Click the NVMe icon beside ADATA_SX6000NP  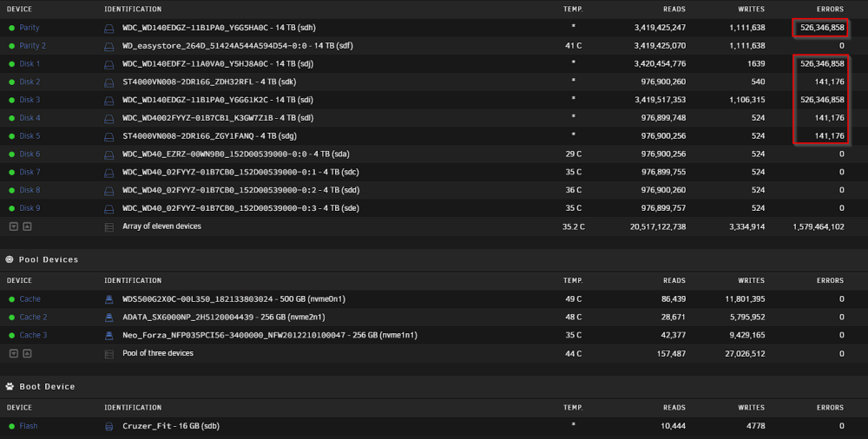(x=109, y=318)
